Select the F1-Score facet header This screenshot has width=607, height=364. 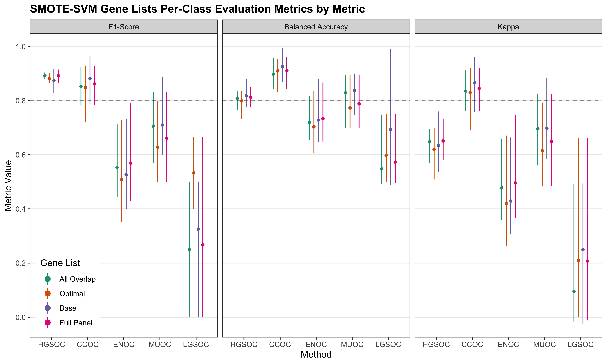(124, 27)
